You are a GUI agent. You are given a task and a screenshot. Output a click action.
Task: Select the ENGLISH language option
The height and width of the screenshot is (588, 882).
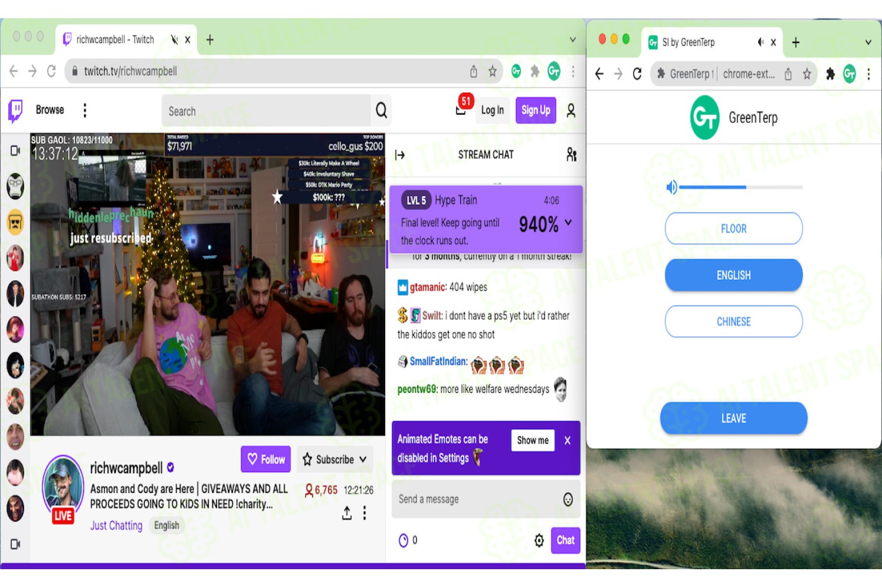click(734, 275)
